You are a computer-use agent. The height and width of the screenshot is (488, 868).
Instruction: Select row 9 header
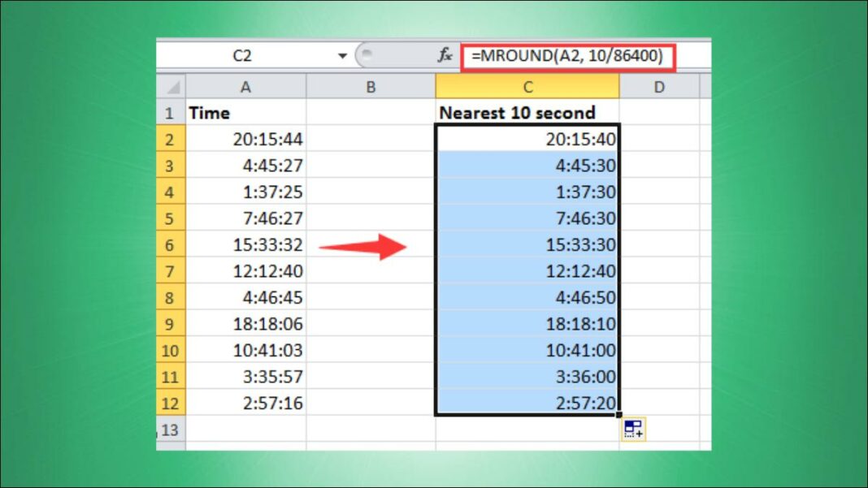pyautogui.click(x=171, y=324)
